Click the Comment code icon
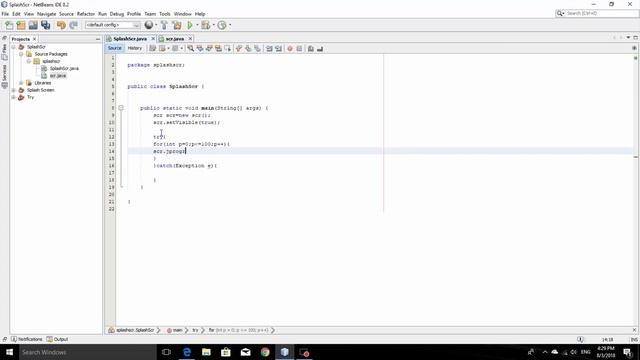 pos(311,49)
